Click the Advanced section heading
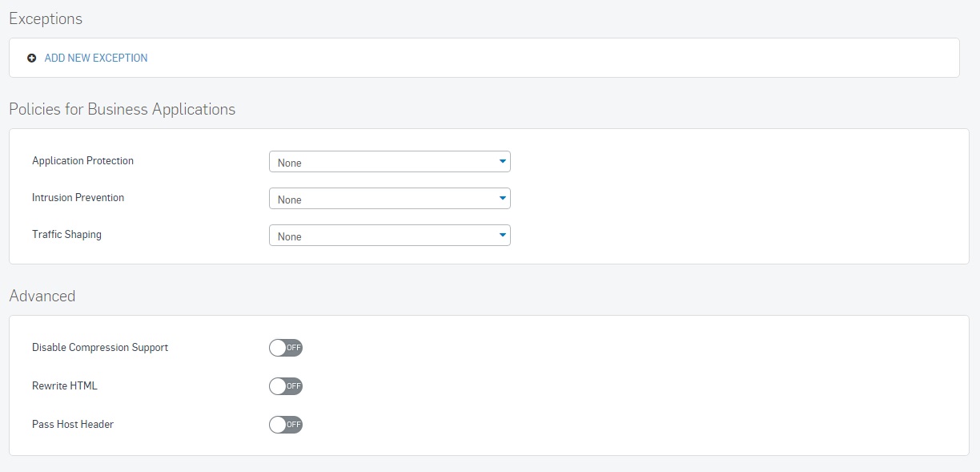This screenshot has width=980, height=472. tap(42, 296)
